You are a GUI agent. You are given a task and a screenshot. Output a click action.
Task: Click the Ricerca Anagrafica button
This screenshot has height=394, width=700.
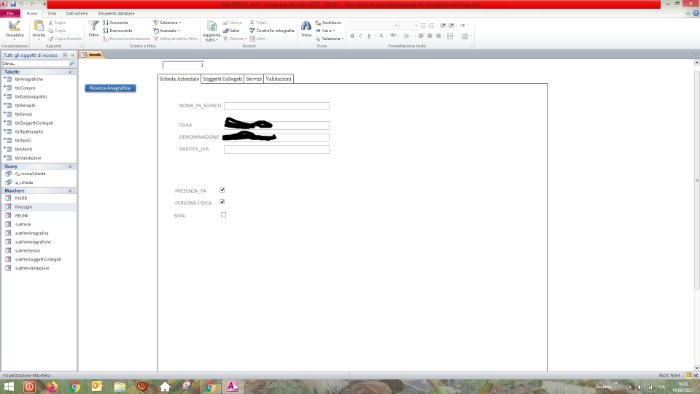click(x=110, y=88)
